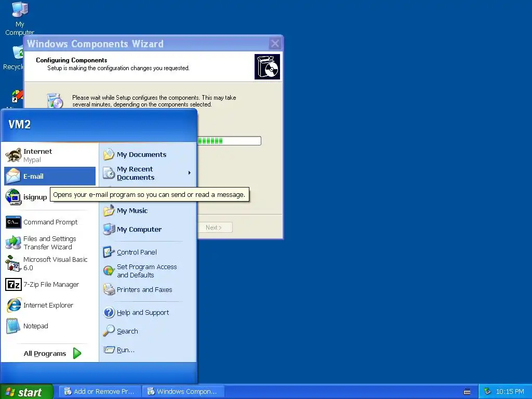Click setup progress bar in wizard

pyautogui.click(x=229, y=141)
